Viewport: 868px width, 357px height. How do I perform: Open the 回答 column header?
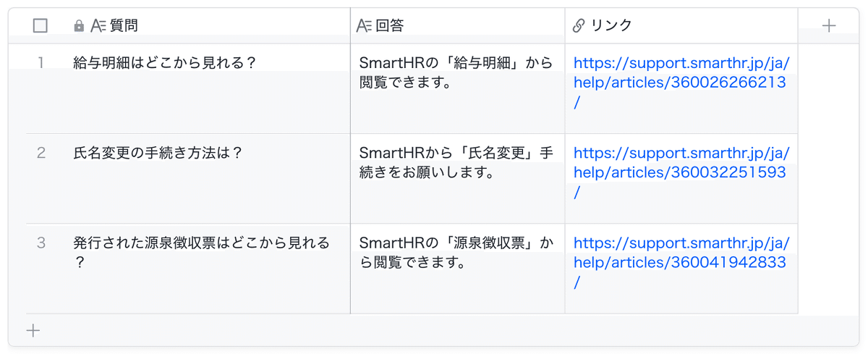[458, 26]
